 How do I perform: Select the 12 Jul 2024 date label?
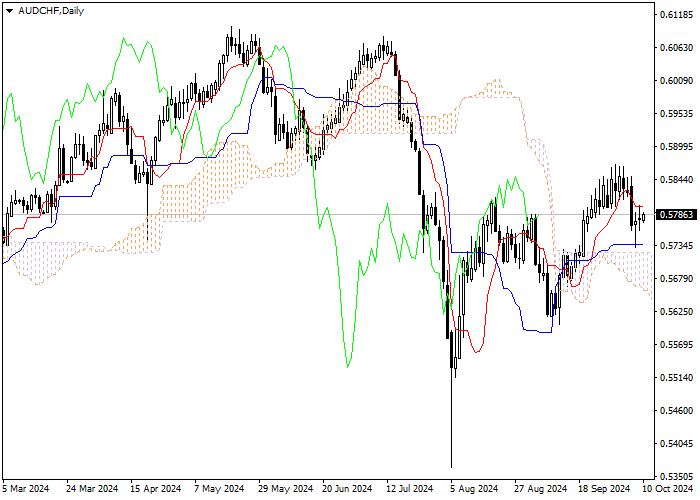[x=410, y=489]
